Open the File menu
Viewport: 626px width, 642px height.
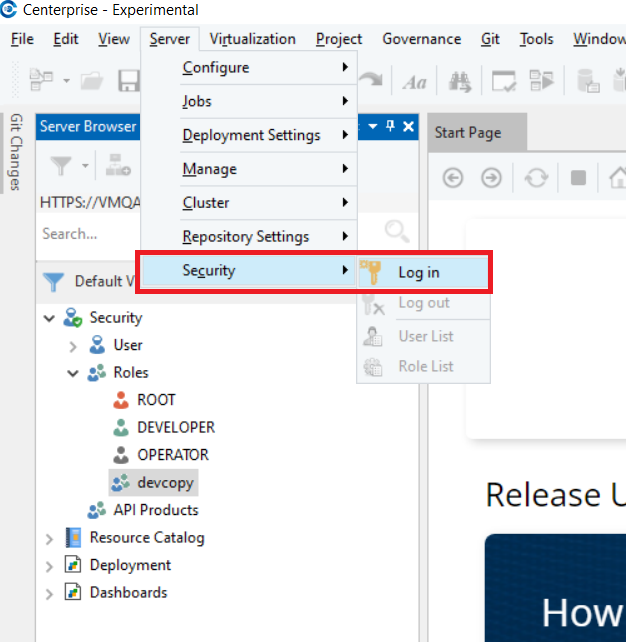click(x=22, y=39)
